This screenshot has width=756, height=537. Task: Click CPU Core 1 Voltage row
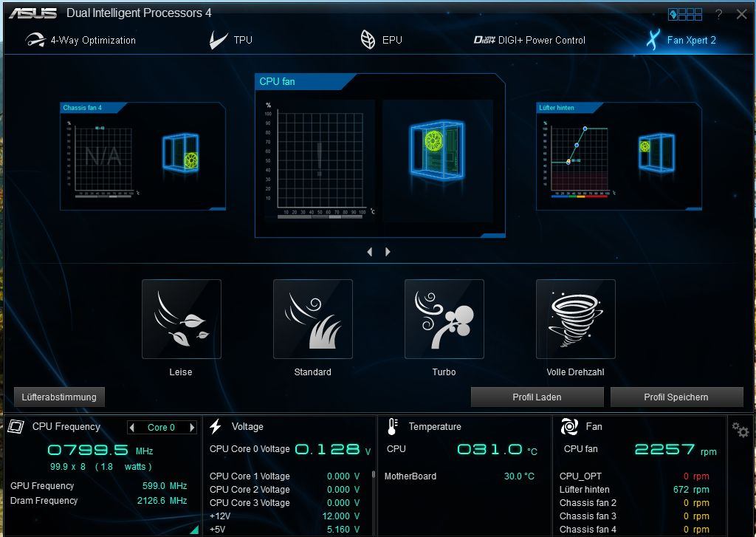click(x=285, y=476)
